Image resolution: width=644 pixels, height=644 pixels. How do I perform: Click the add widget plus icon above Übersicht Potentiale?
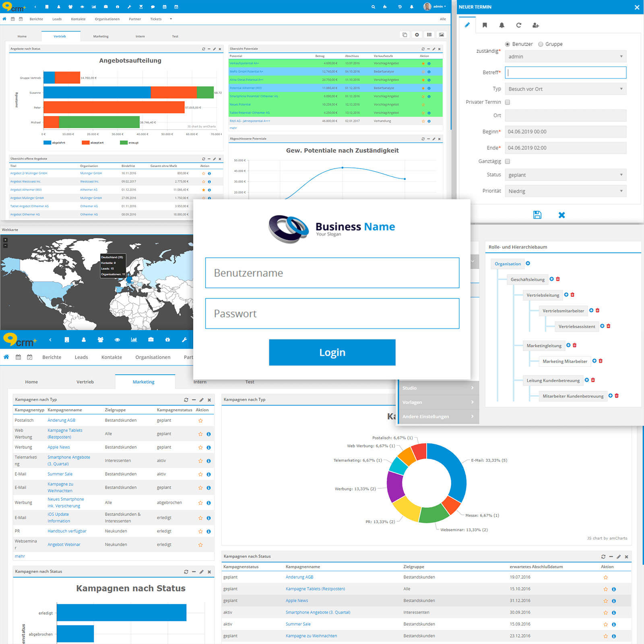(417, 35)
